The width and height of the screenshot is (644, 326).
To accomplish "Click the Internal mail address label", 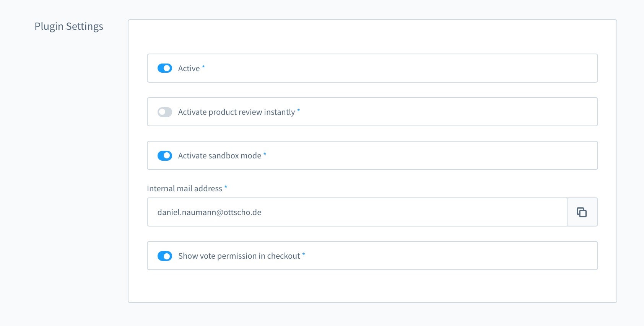I will point(184,188).
